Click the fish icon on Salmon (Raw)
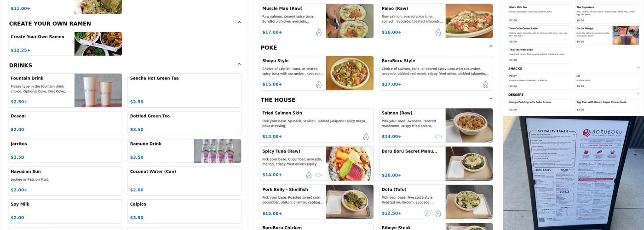This screenshot has height=230, width=644. pos(438,137)
